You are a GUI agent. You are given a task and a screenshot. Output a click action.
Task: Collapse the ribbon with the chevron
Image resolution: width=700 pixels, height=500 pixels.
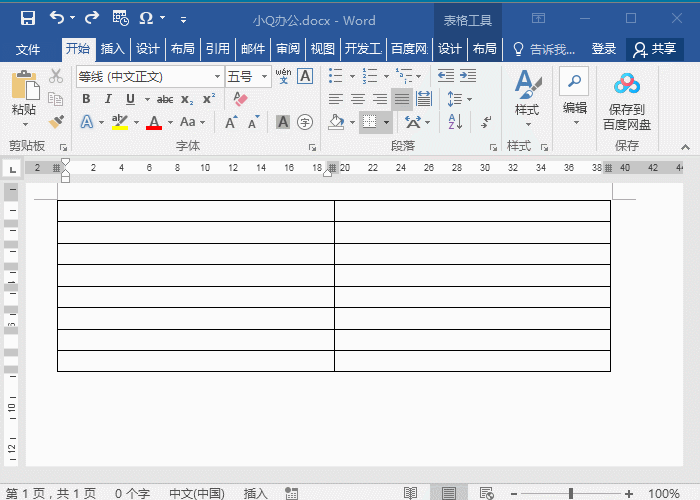(x=685, y=147)
